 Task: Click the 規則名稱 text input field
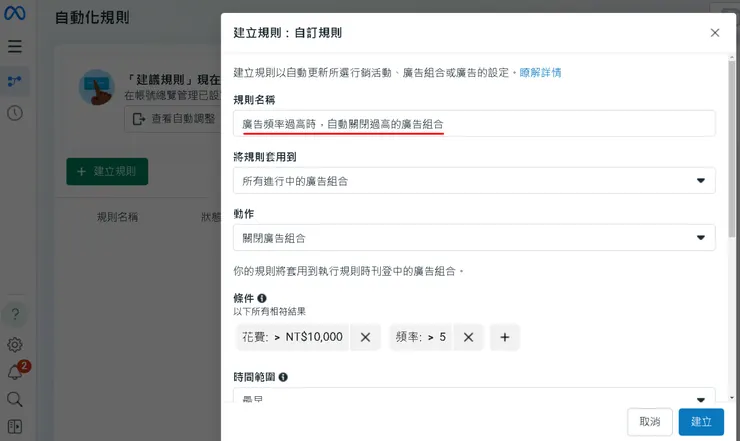pyautogui.click(x=474, y=124)
